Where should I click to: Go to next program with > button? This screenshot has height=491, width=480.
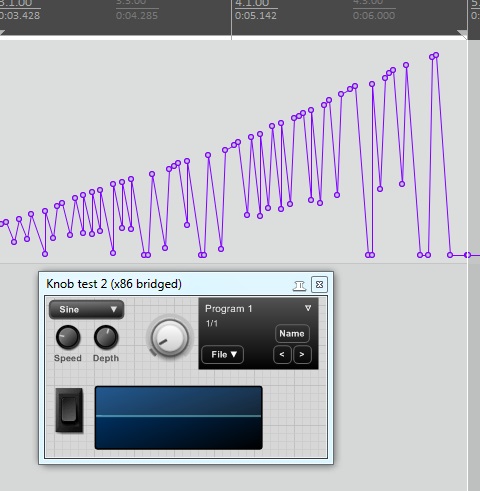pyautogui.click(x=302, y=354)
